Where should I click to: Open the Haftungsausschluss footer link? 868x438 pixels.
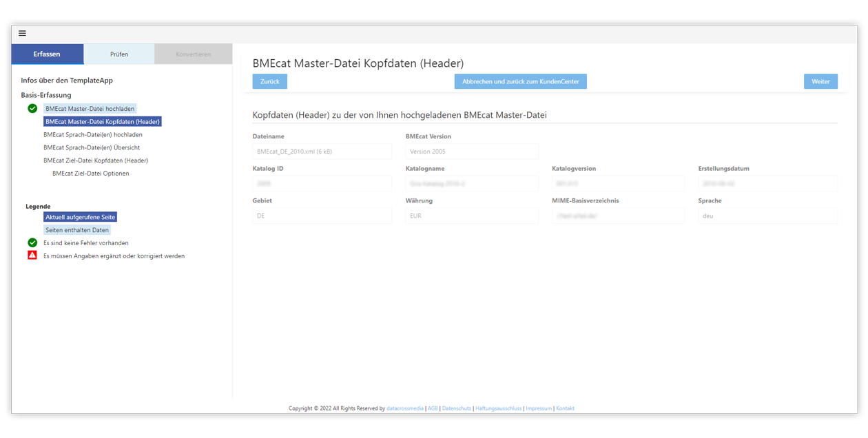pyautogui.click(x=499, y=408)
